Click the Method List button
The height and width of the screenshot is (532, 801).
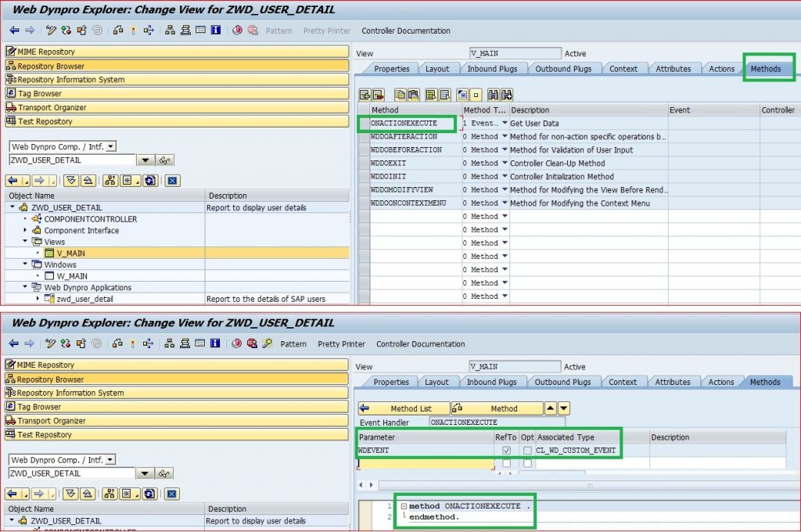404,408
